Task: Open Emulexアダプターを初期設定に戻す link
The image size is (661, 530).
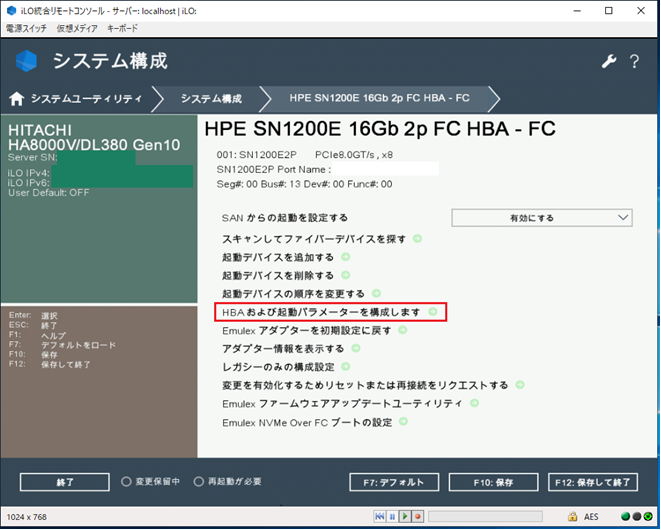Action: coord(306,330)
